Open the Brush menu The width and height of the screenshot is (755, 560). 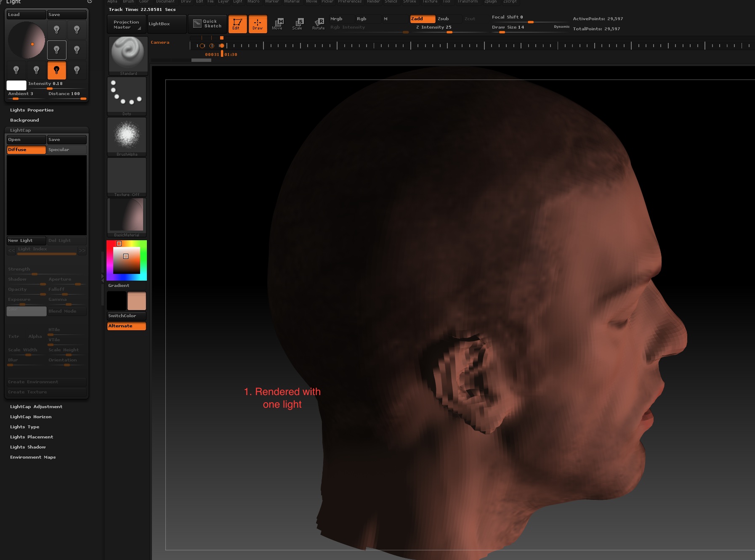(128, 2)
